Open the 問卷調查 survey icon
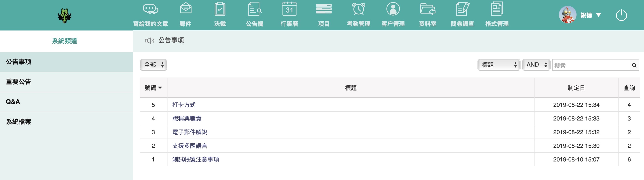 [x=462, y=9]
